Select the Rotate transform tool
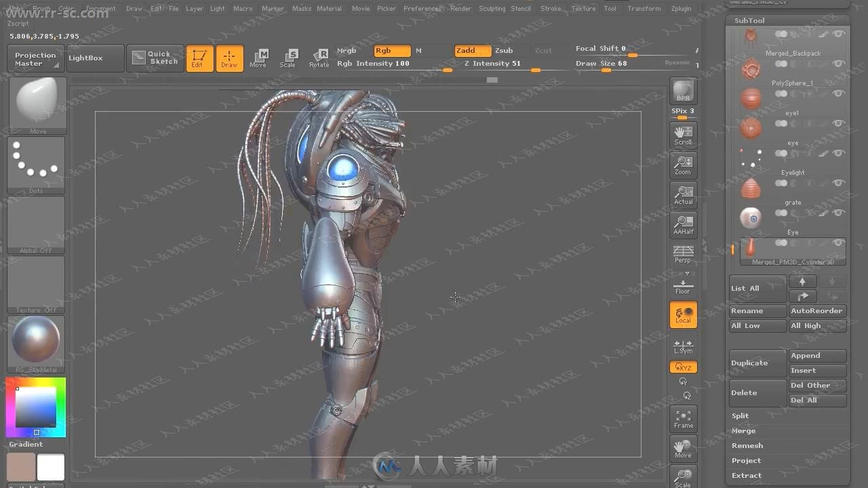868x488 pixels. 319,58
